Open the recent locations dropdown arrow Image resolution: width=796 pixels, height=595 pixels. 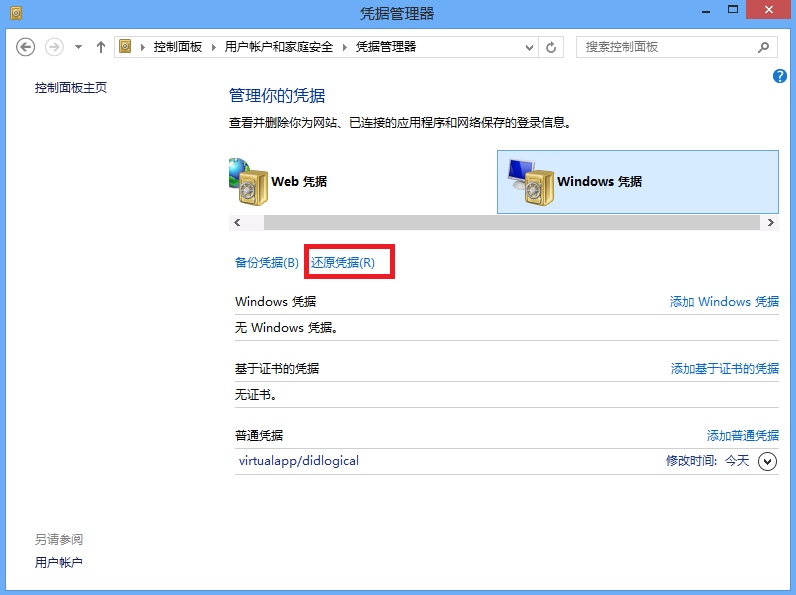pos(78,47)
